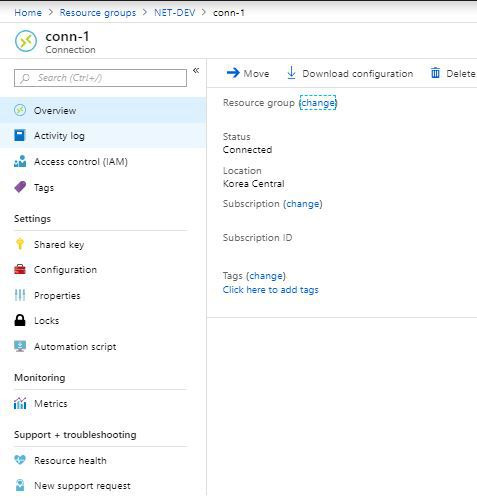The image size is (477, 499).
Task: Open the Activity log menu item
Action: click(103, 136)
